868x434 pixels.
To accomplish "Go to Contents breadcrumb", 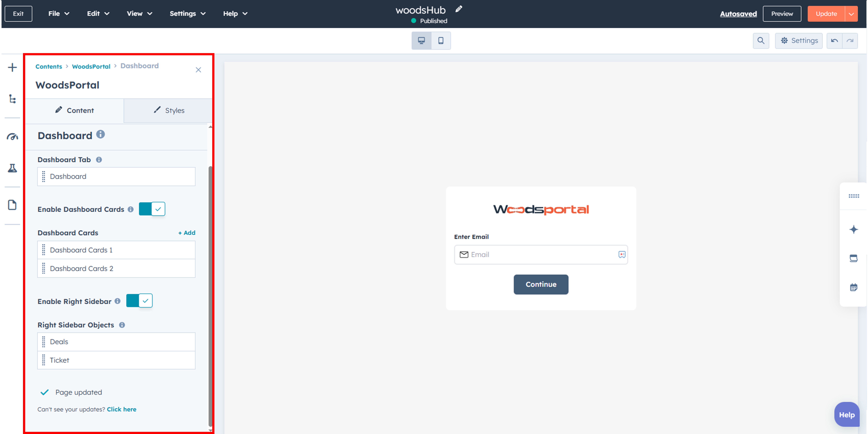I will (x=49, y=67).
